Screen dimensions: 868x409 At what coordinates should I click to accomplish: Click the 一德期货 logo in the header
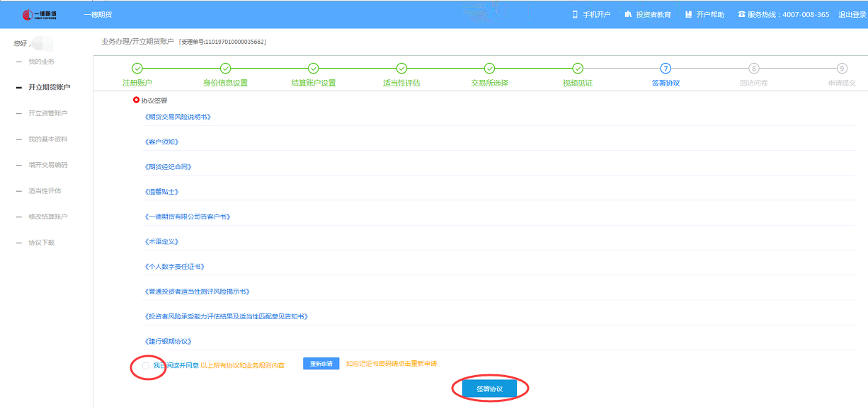click(x=41, y=14)
